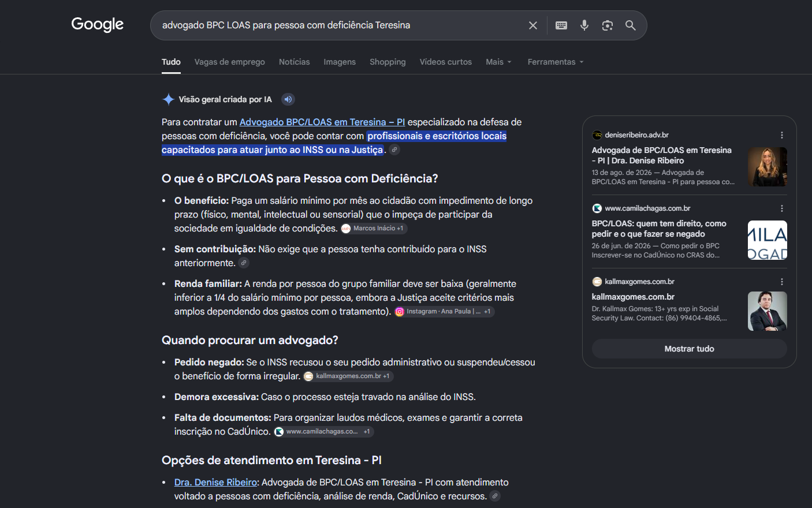Click the Camila Chagas logo thumbnail

[768, 240]
